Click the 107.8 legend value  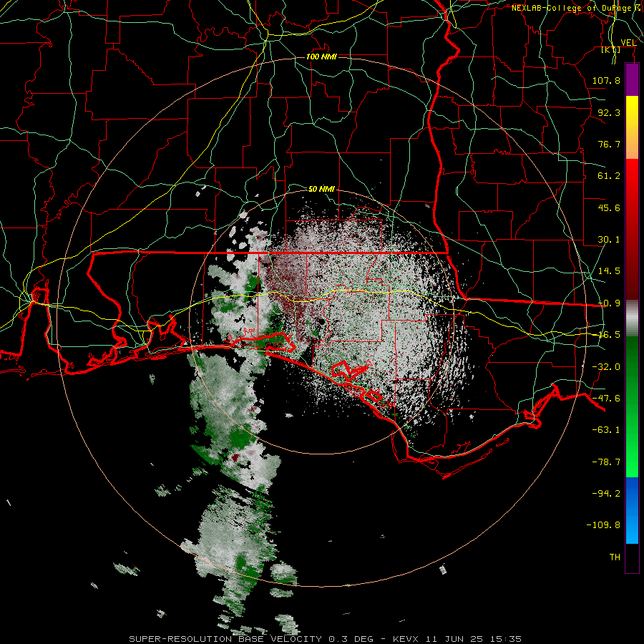click(x=606, y=80)
